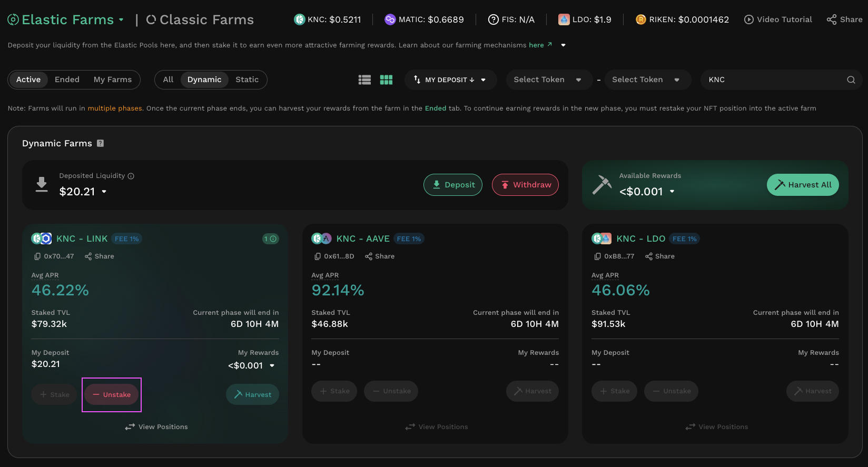Share the KNC - AAVE farm
Viewport: 868px width, 467px height.
(x=380, y=256)
